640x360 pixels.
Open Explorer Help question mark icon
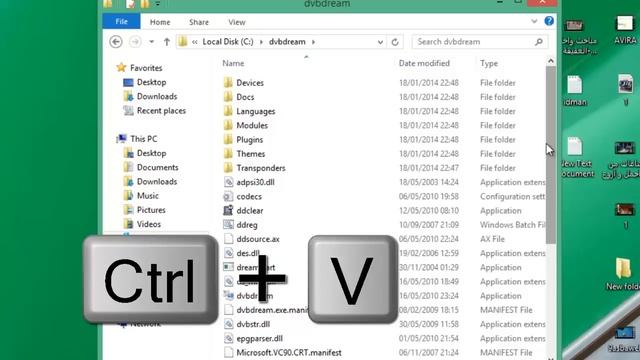(549, 21)
